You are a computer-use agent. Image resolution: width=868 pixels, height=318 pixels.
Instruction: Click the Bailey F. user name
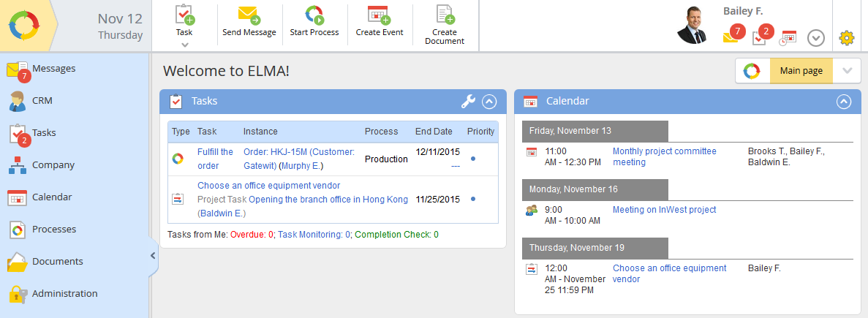click(744, 11)
